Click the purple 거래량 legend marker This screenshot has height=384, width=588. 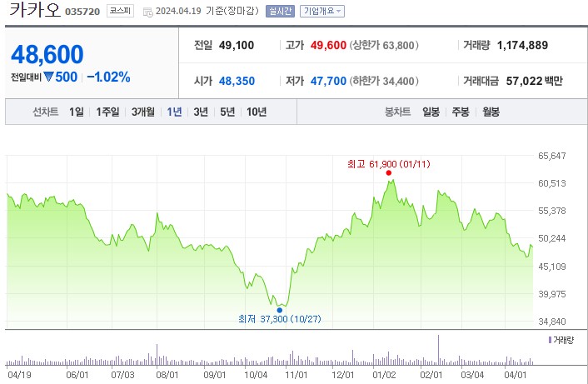(x=550, y=340)
